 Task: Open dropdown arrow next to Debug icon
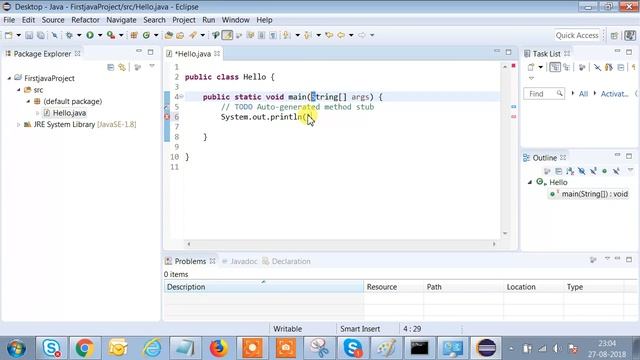coord(79,36)
